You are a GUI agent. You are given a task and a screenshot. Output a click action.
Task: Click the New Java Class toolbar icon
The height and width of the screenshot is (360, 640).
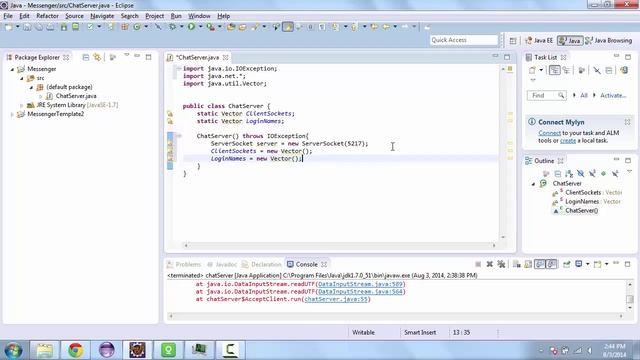pos(137,27)
